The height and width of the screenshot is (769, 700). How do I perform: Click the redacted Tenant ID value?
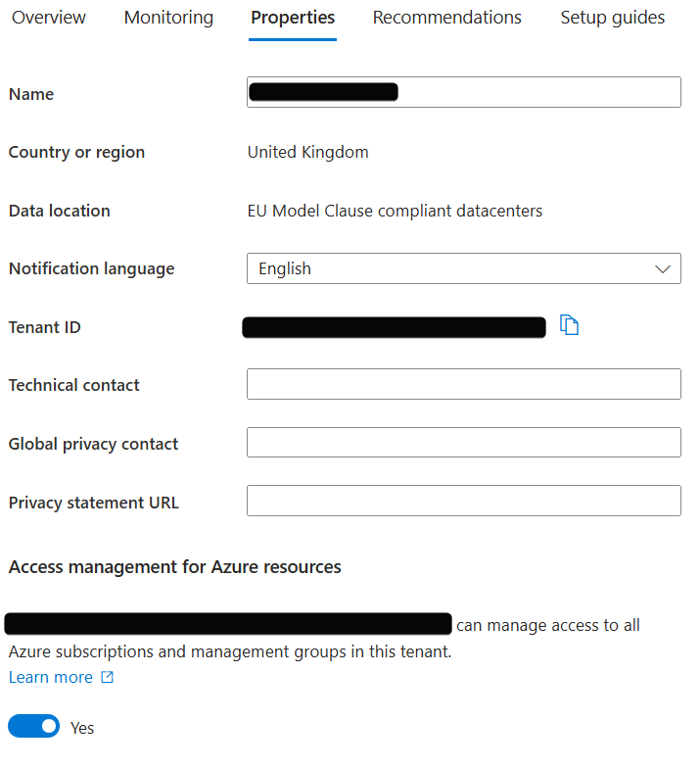coord(394,327)
